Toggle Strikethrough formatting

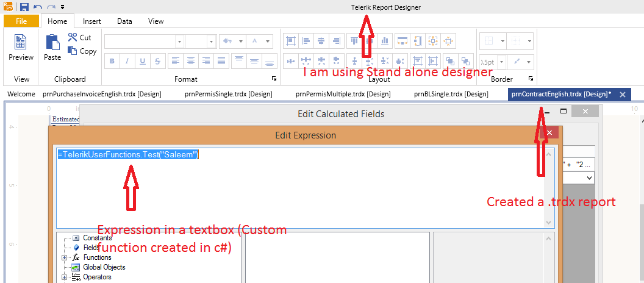(158, 61)
